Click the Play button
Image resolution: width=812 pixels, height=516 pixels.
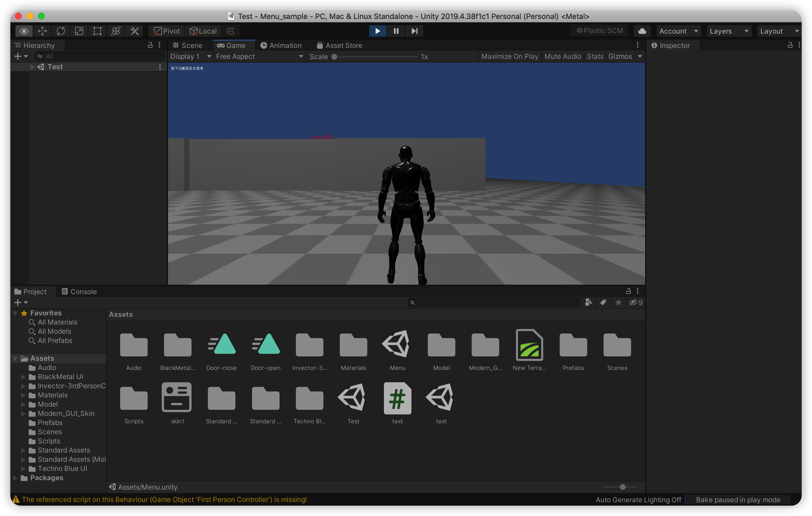[x=377, y=31]
